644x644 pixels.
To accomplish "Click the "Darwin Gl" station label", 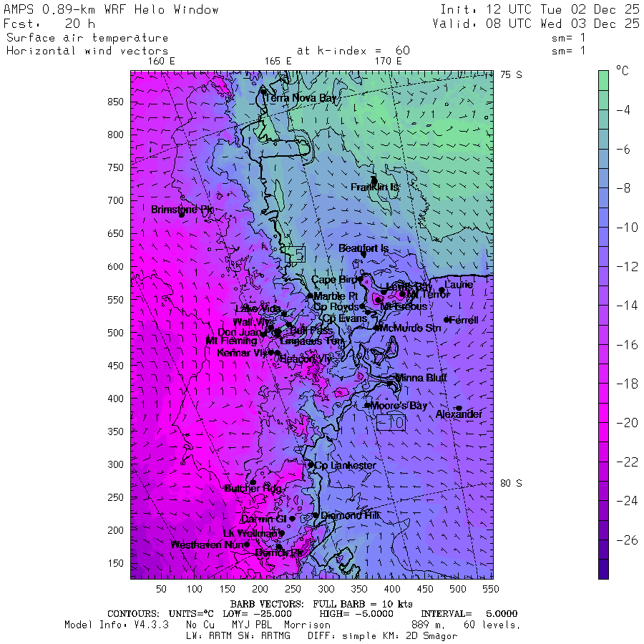I will (263, 519).
